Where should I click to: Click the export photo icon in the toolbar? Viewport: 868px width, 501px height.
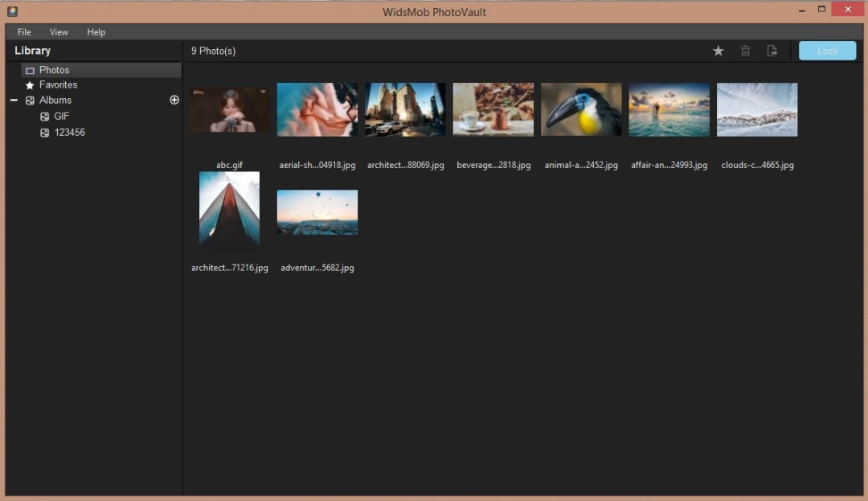(772, 50)
